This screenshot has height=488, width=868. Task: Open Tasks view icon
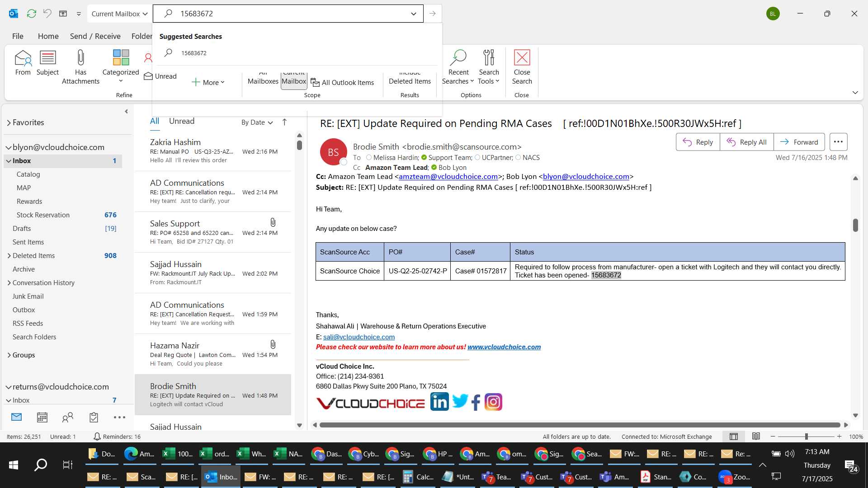(x=94, y=417)
